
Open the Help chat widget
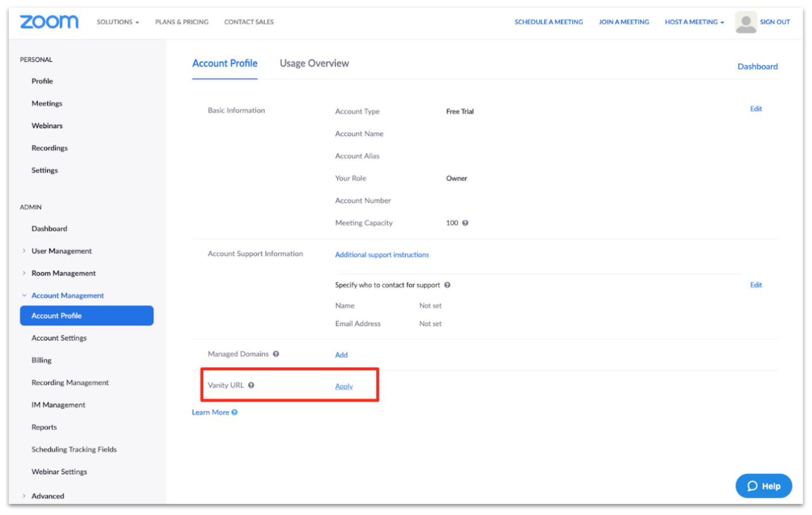click(763, 486)
